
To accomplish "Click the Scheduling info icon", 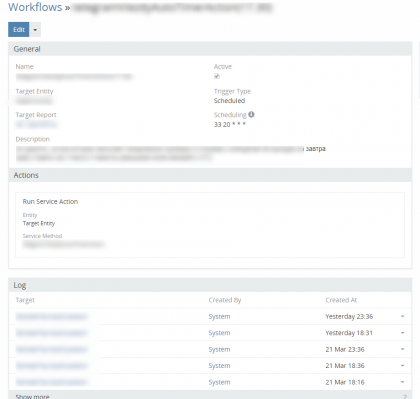I will [251, 114].
